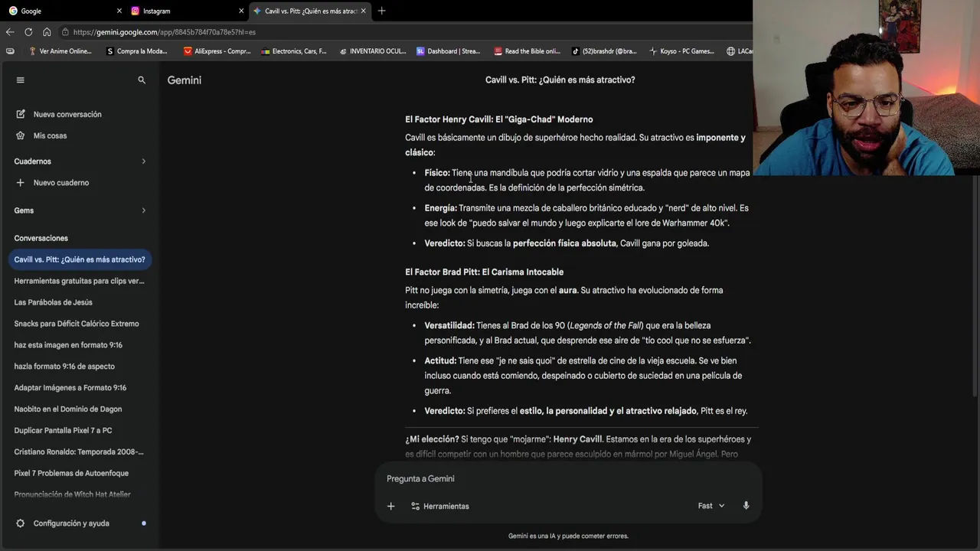Search conversations with magnifier icon
Viewport: 980px width, 551px height.
point(142,80)
